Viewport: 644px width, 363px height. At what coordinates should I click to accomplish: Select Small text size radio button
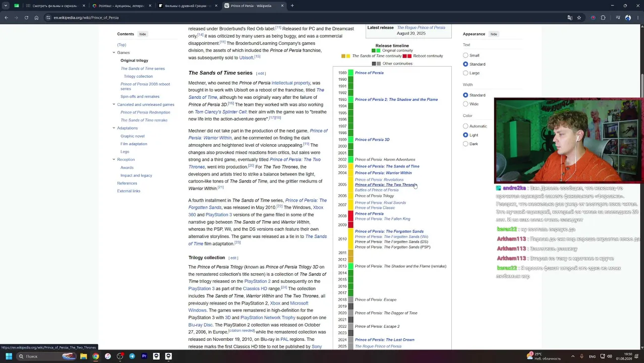coord(465,55)
